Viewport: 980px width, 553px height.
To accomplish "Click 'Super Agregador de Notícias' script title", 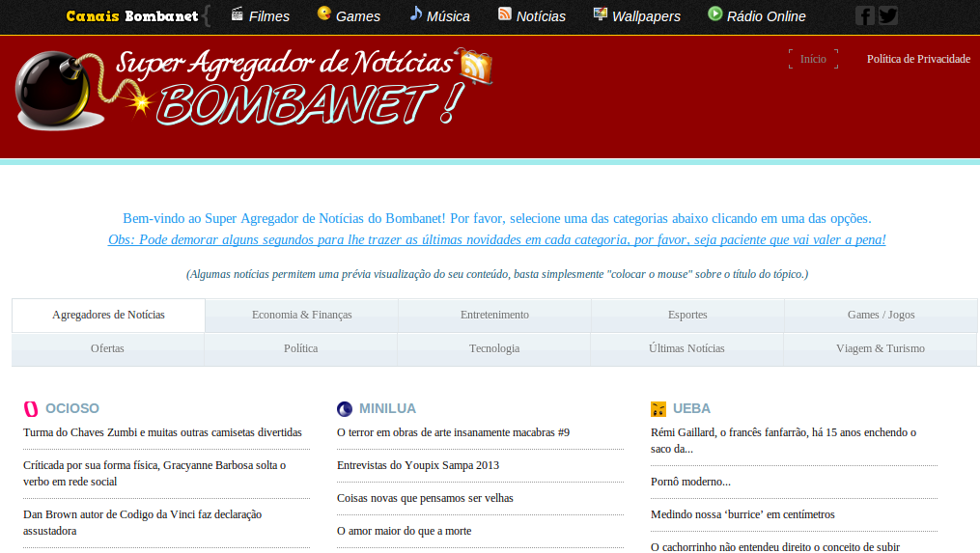I will (285, 65).
